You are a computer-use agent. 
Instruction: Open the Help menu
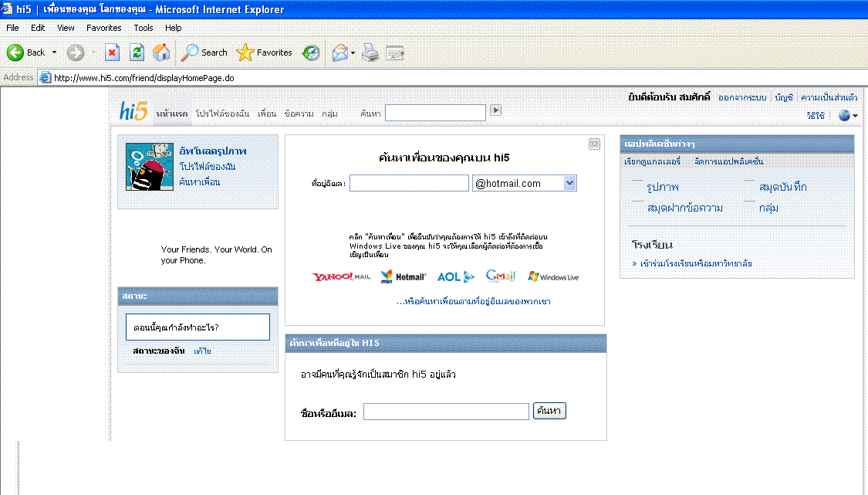click(x=174, y=28)
